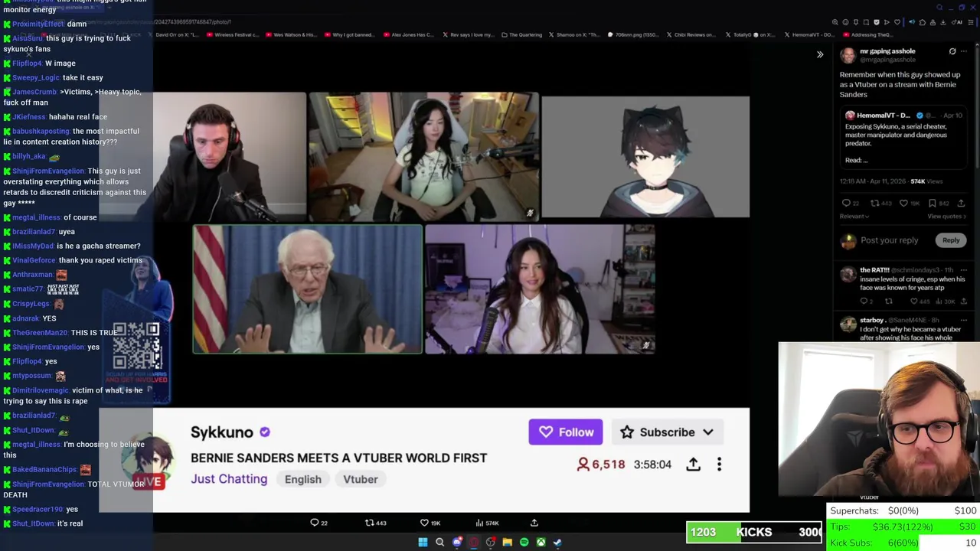Click share icon on sidebar tweet
The width and height of the screenshot is (980, 551).
[x=961, y=203]
